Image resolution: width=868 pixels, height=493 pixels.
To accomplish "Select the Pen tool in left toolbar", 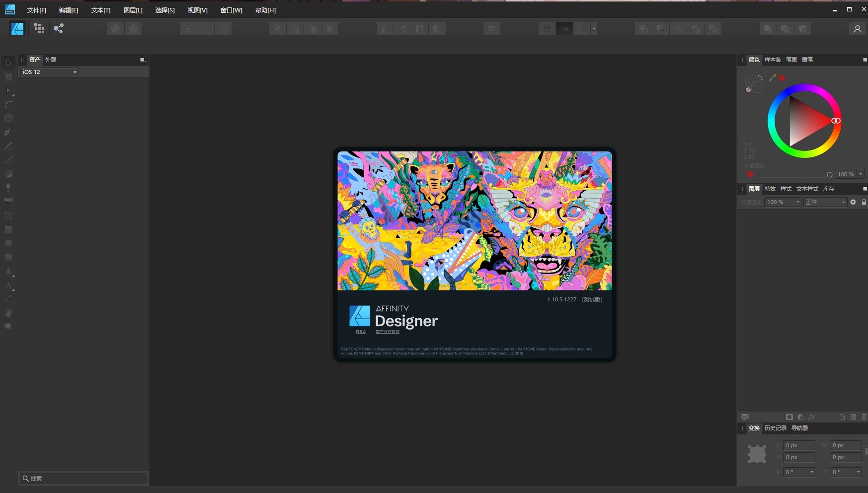I will (x=8, y=132).
